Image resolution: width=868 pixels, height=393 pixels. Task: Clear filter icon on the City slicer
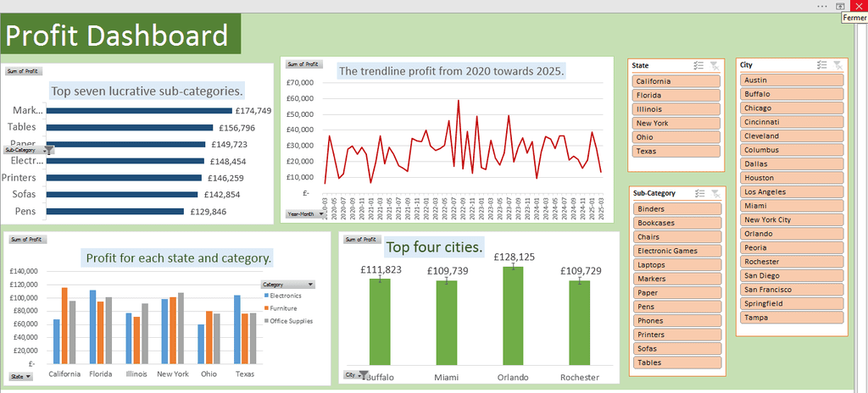837,65
